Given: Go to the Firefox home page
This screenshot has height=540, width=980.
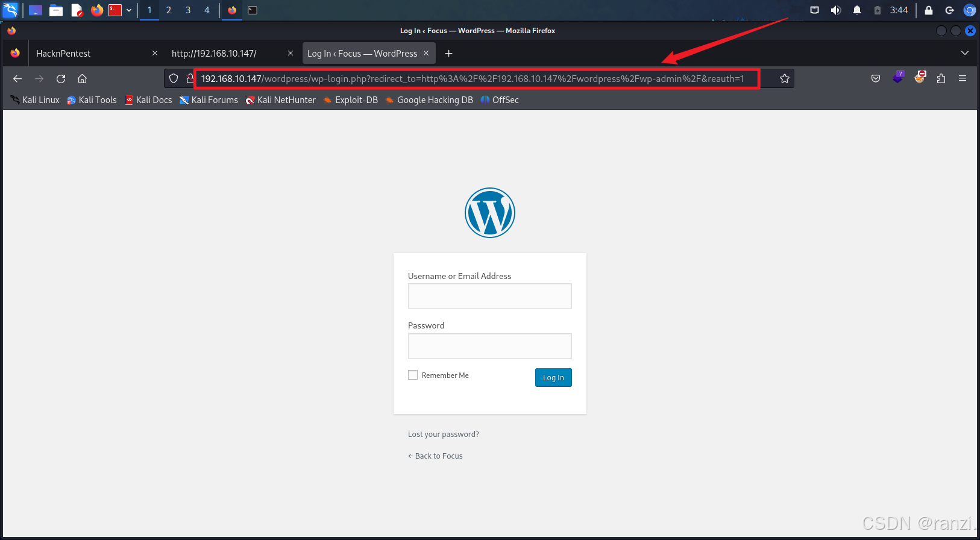Looking at the screenshot, I should pos(83,79).
